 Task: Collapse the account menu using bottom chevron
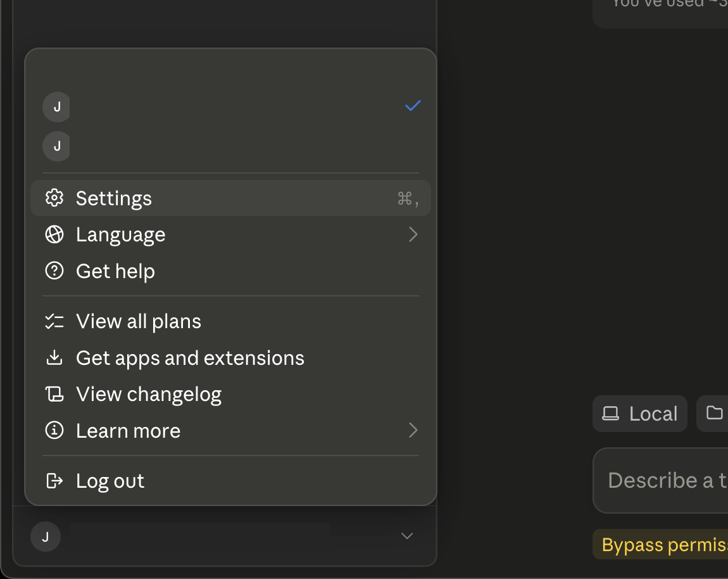pyautogui.click(x=406, y=537)
